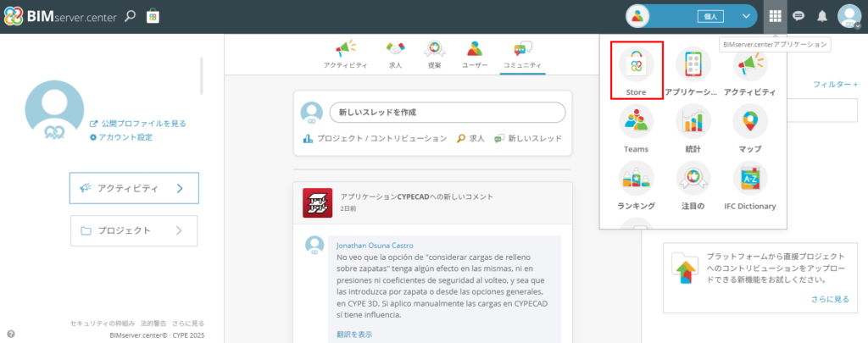The width and height of the screenshot is (868, 343).
Task: Click the 新しいスレッドを作成 input field
Action: (447, 112)
